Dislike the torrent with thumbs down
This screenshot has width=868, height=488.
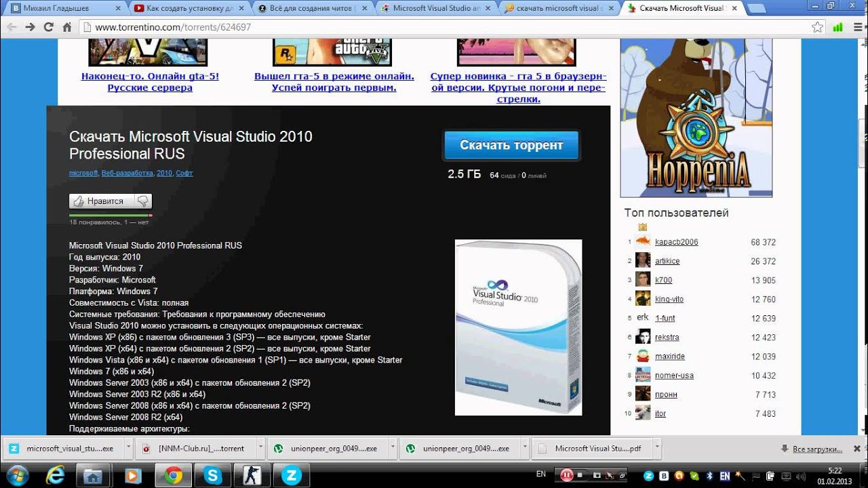[x=143, y=201]
